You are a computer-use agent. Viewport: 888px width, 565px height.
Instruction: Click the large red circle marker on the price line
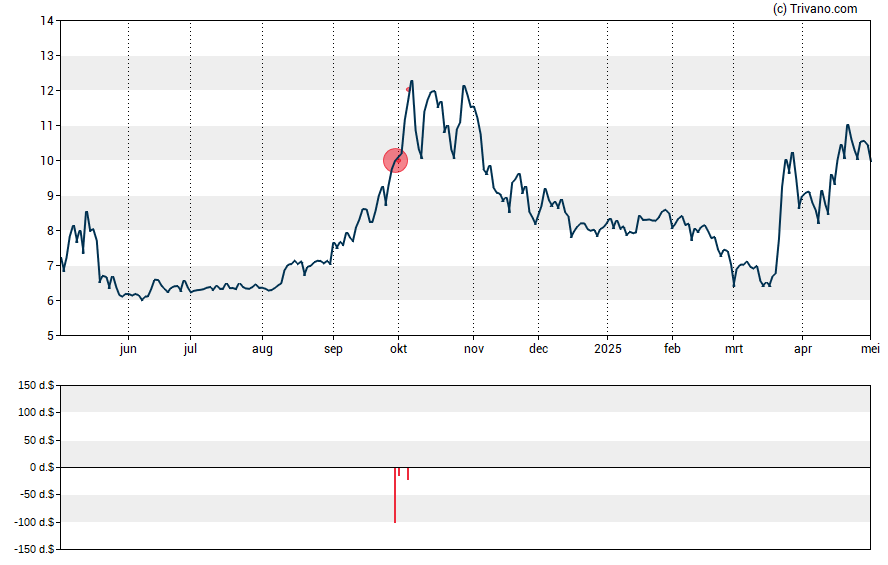coord(395,160)
